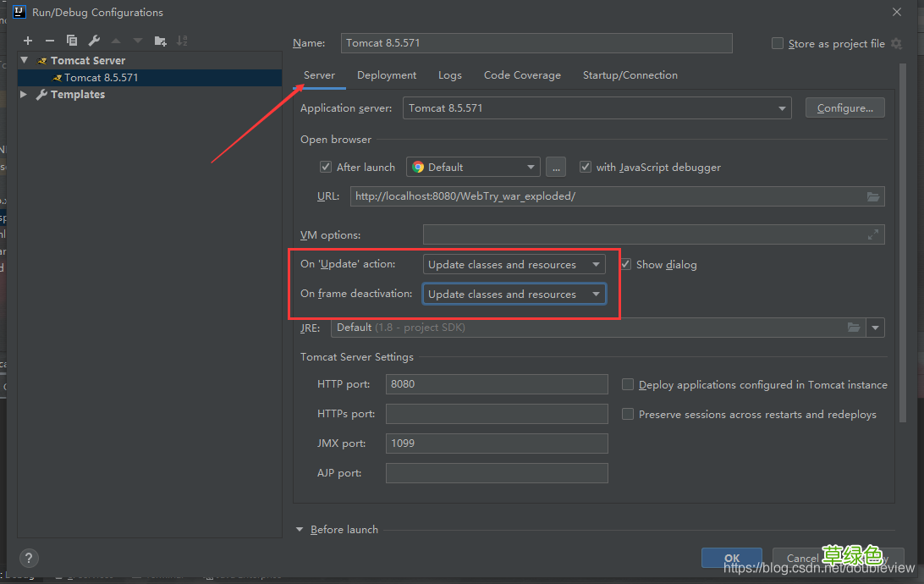Image resolution: width=924 pixels, height=584 pixels.
Task: Create a new folder with the folder icon
Action: [160, 41]
